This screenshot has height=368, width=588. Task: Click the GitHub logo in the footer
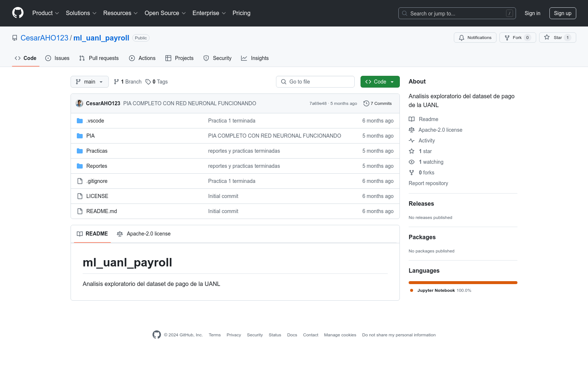pos(157,335)
